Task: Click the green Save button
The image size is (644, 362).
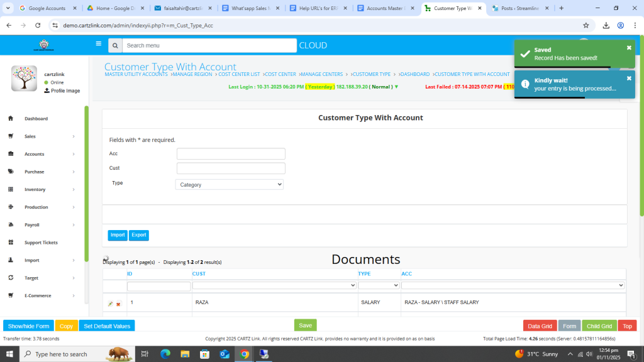Action: coord(305,326)
